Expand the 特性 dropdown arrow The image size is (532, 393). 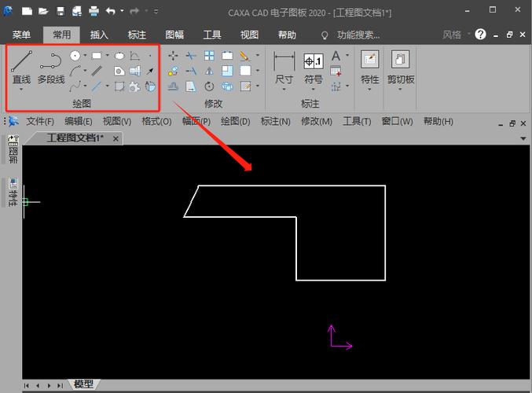pyautogui.click(x=369, y=90)
